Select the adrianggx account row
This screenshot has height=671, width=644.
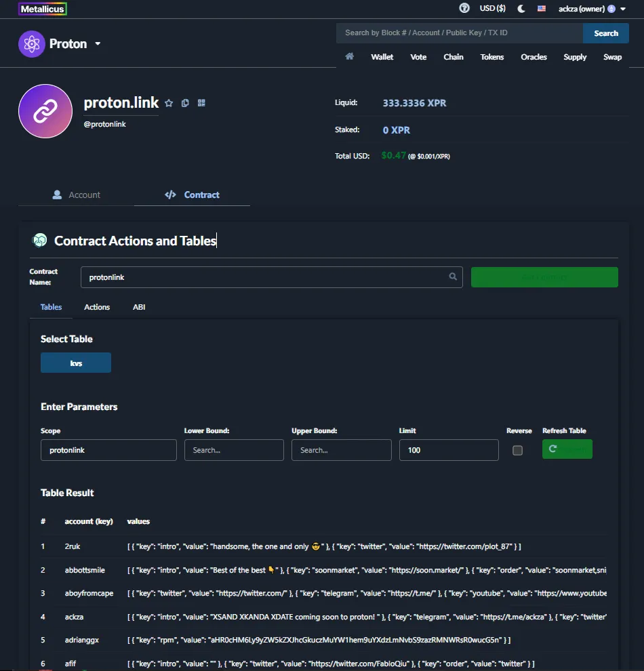(x=324, y=640)
